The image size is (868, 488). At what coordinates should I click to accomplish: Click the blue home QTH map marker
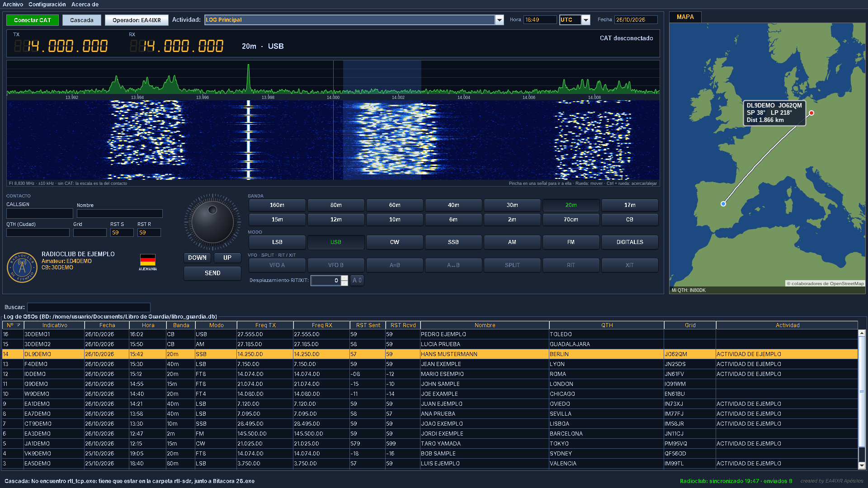723,204
